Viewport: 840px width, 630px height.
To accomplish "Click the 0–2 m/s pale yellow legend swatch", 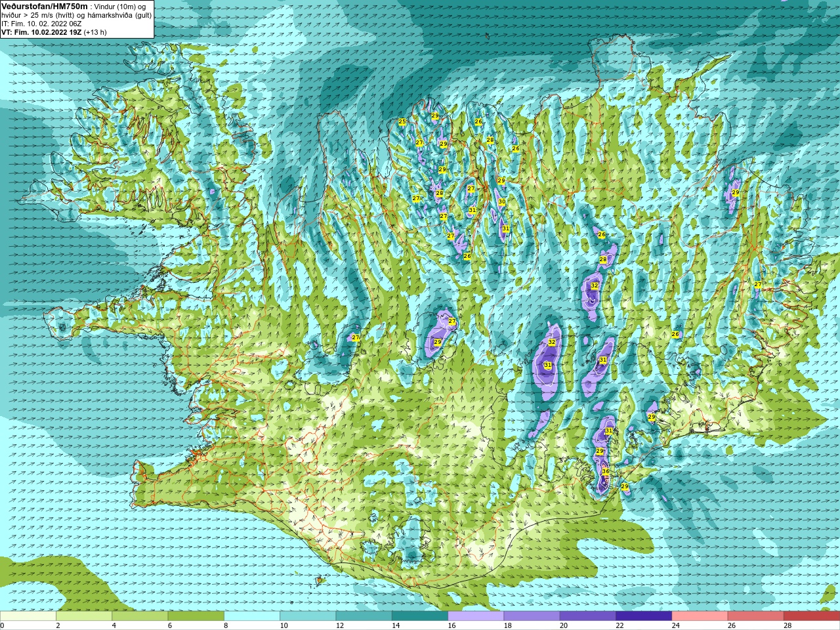I will pos(28,616).
